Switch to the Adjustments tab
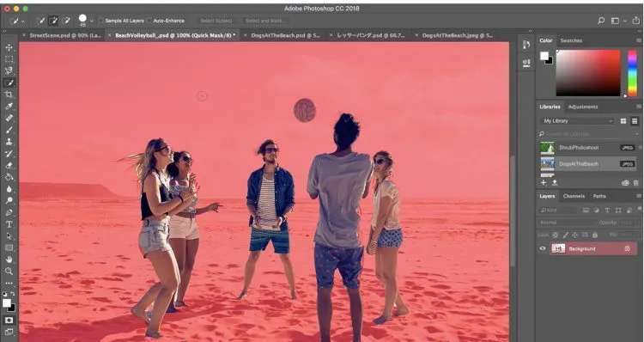Screen dimensions: 644x342 coord(583,107)
